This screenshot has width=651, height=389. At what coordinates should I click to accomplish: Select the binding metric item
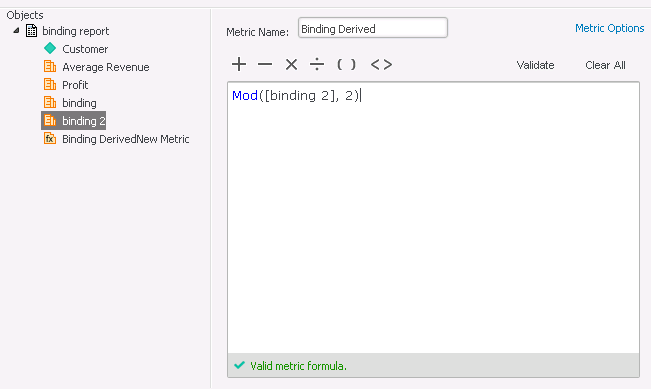[x=79, y=103]
